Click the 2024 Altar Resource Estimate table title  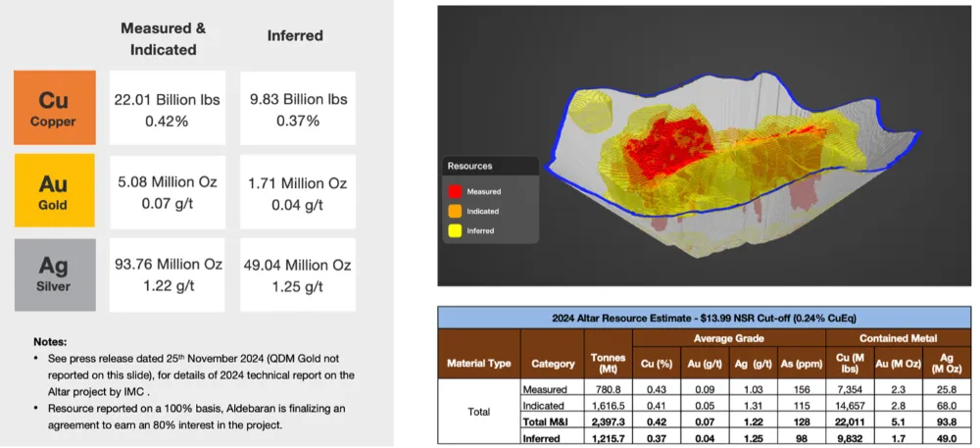click(x=705, y=316)
